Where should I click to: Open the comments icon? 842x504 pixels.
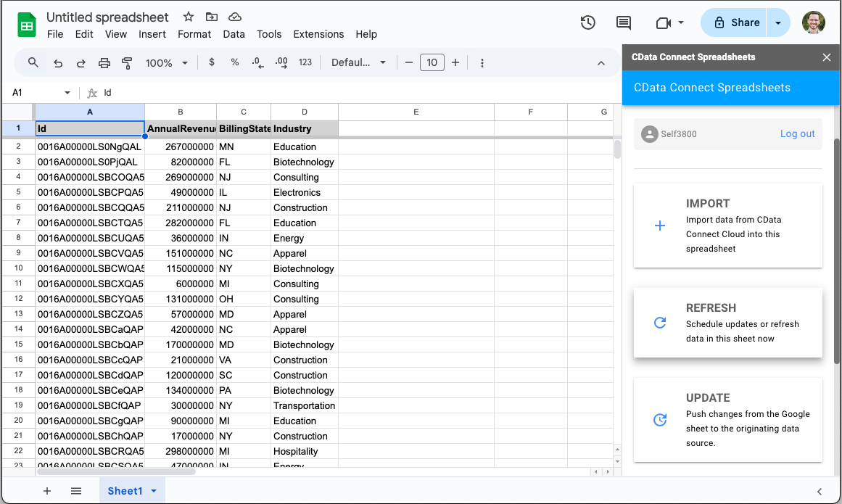point(623,23)
